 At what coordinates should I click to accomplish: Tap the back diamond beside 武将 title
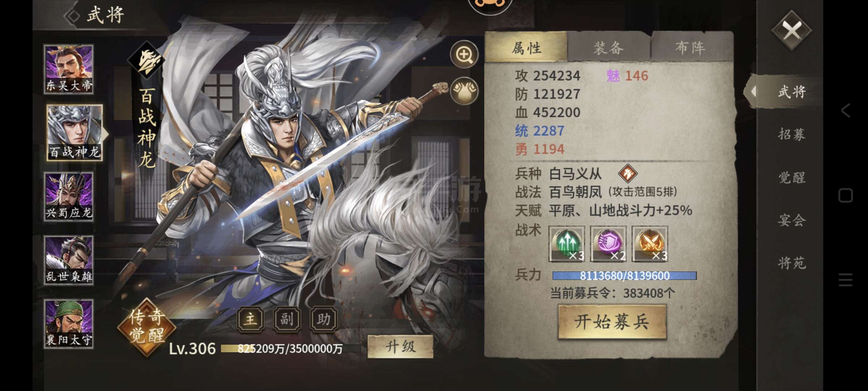tap(72, 16)
